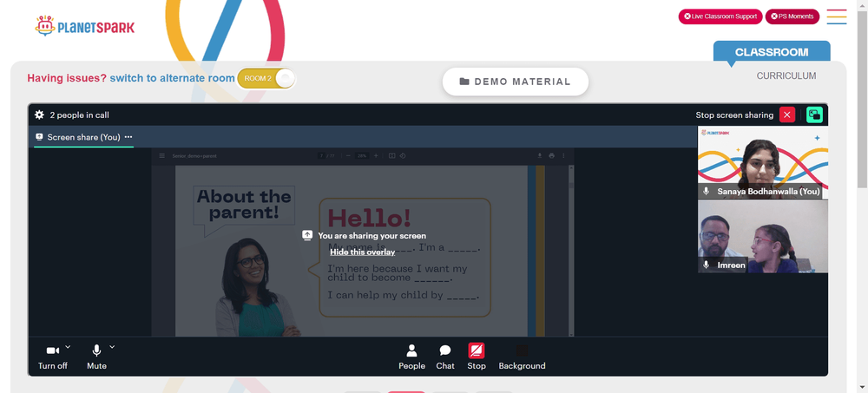
Task: Click the '2 people in call' text
Action: (79, 115)
